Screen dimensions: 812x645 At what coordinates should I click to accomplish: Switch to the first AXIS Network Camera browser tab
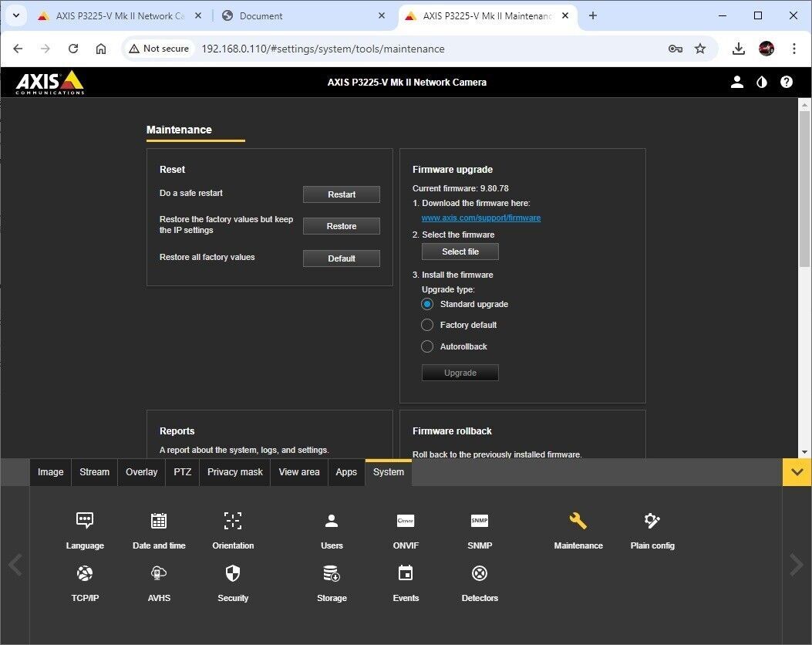[119, 16]
